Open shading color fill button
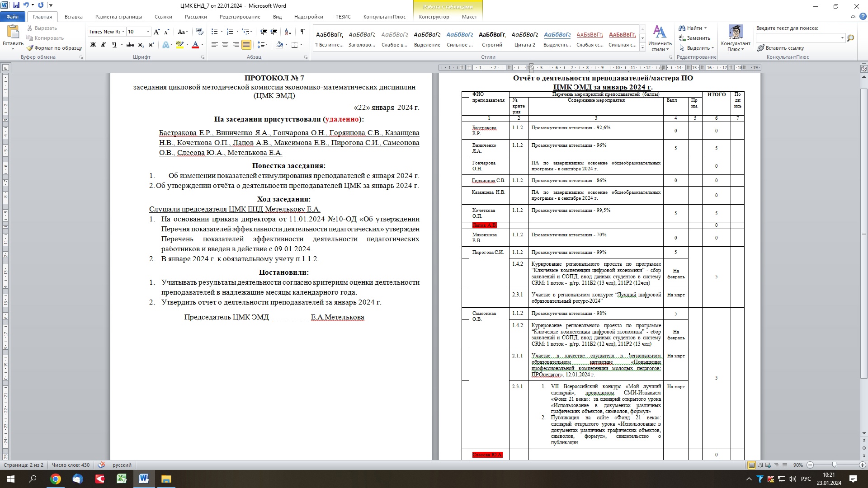 coord(279,45)
